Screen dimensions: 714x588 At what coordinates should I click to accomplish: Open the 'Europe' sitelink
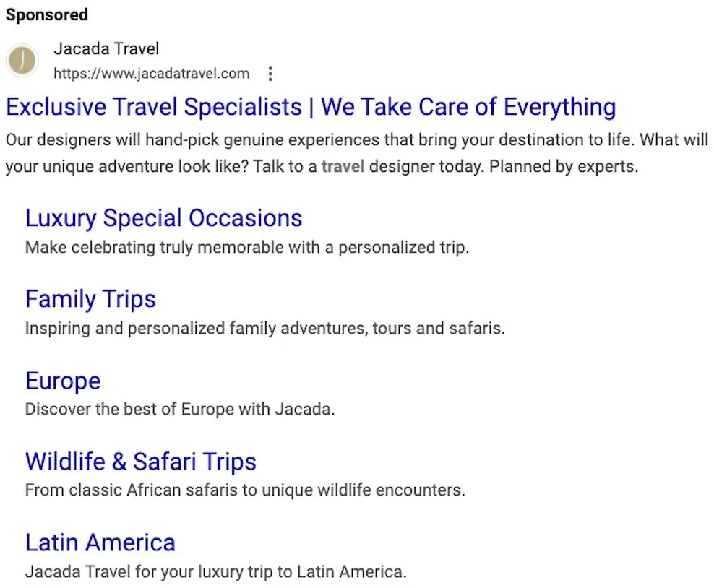[63, 380]
